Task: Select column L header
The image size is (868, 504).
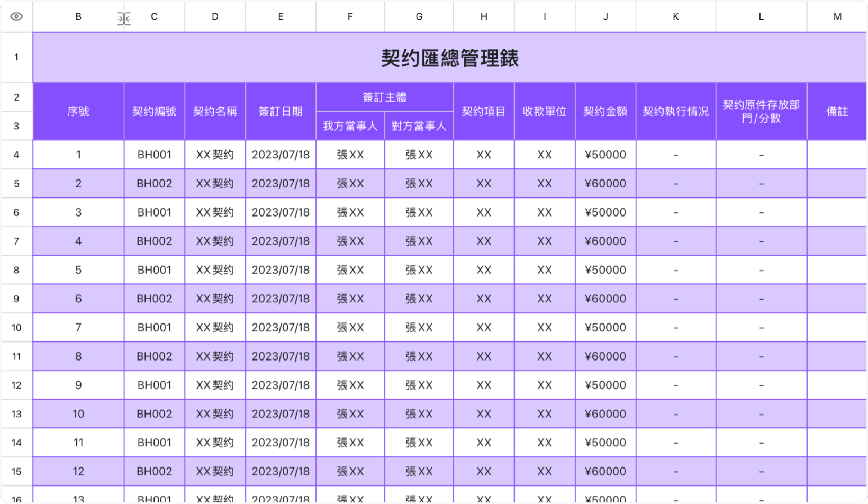Action: click(761, 16)
